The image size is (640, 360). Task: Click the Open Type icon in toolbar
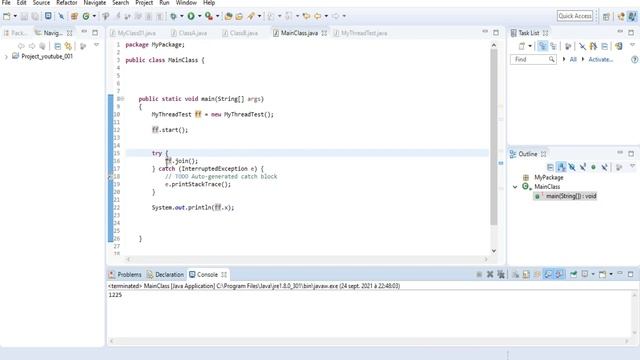(x=228, y=16)
